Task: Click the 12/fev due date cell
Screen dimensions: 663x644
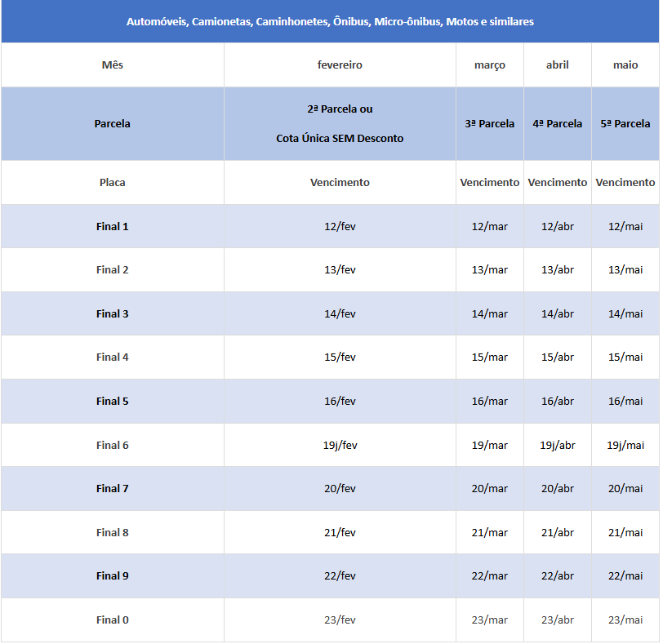Action: 340,226
